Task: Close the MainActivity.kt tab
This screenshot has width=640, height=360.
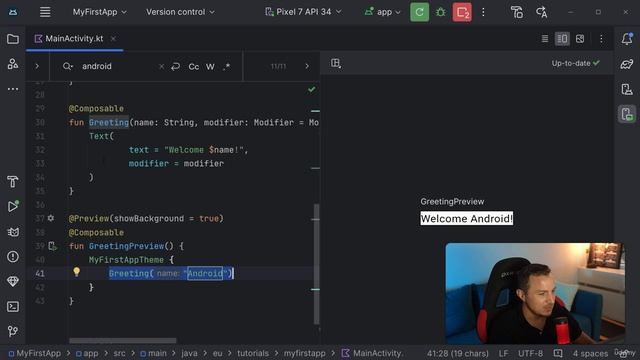Action: (113, 38)
